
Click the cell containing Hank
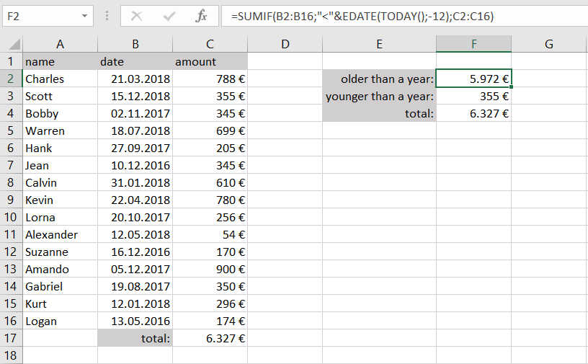[x=60, y=148]
